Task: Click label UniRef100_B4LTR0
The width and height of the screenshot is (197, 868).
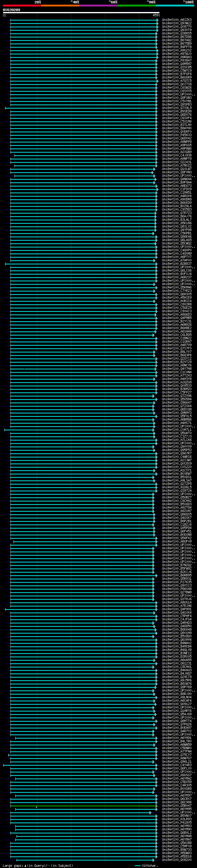Action: point(177,741)
